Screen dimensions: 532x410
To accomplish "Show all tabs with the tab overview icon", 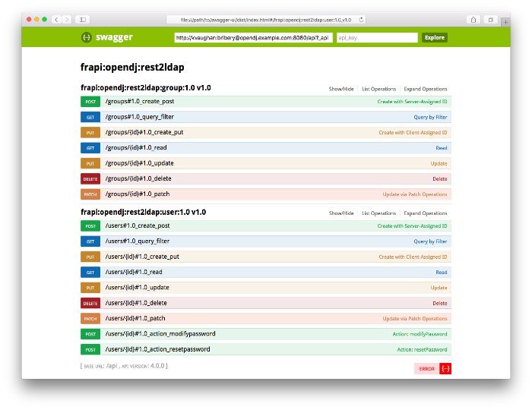I will point(491,20).
